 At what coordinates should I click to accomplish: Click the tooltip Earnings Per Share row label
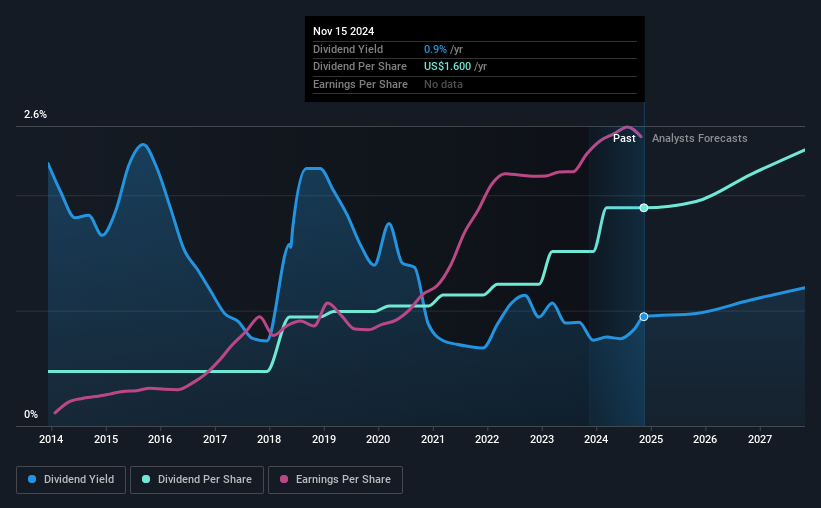(x=360, y=84)
